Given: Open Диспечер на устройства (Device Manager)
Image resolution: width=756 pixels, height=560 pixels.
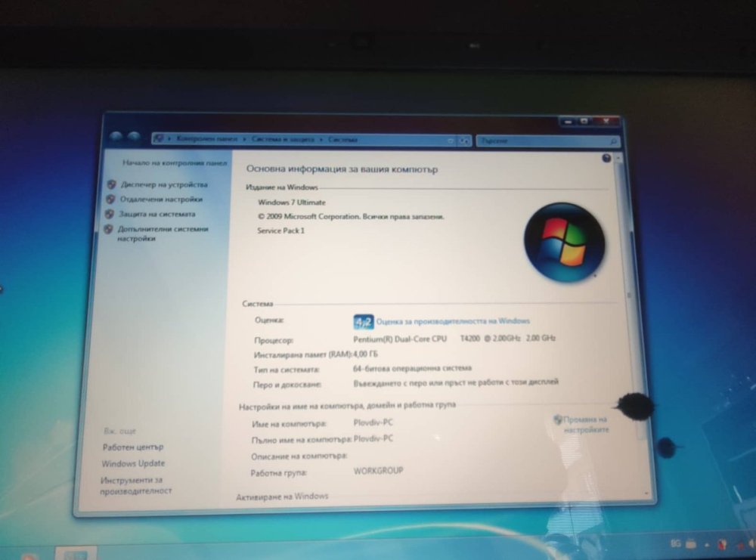Looking at the screenshot, I should (163, 184).
